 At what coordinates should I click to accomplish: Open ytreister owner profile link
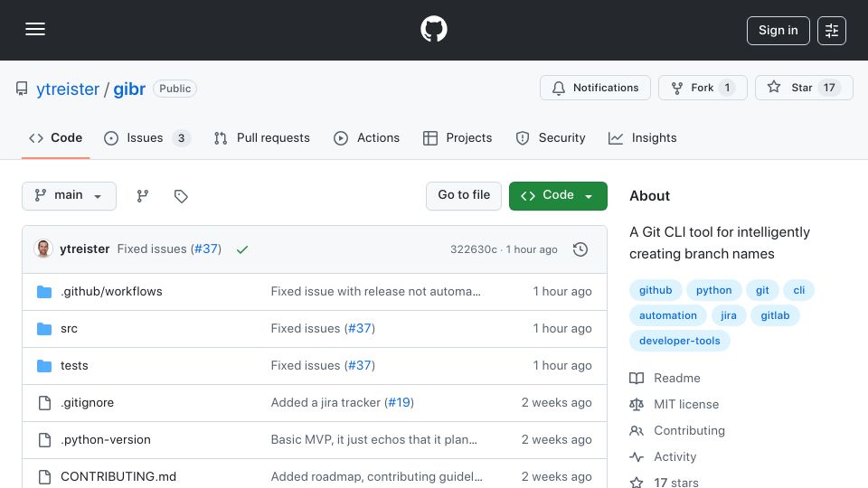click(x=68, y=89)
